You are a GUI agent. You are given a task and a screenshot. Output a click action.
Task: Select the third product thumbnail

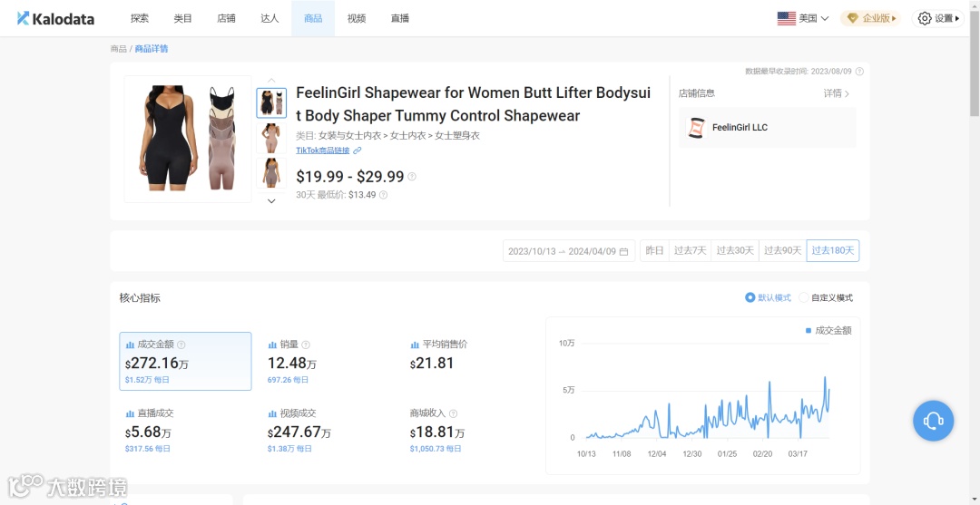pyautogui.click(x=271, y=173)
